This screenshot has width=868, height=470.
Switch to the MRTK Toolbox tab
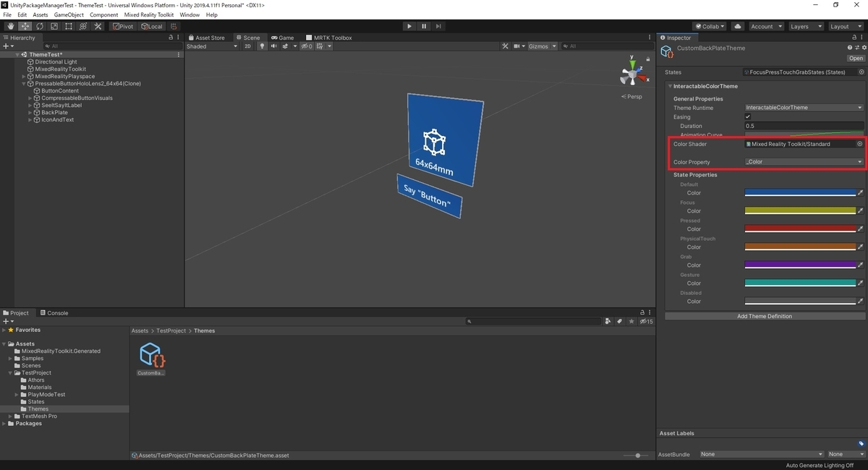pyautogui.click(x=329, y=38)
